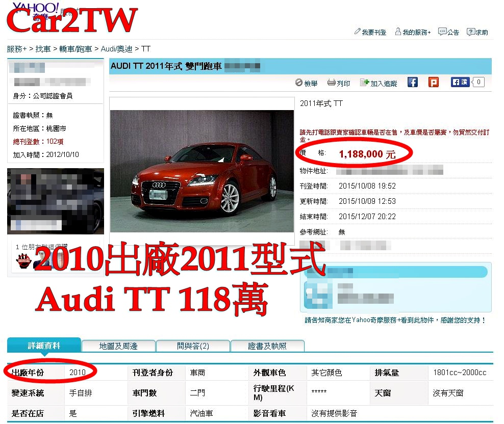Open the 公告 speech bubble icon
The width and height of the screenshot is (504, 424).
point(442,32)
